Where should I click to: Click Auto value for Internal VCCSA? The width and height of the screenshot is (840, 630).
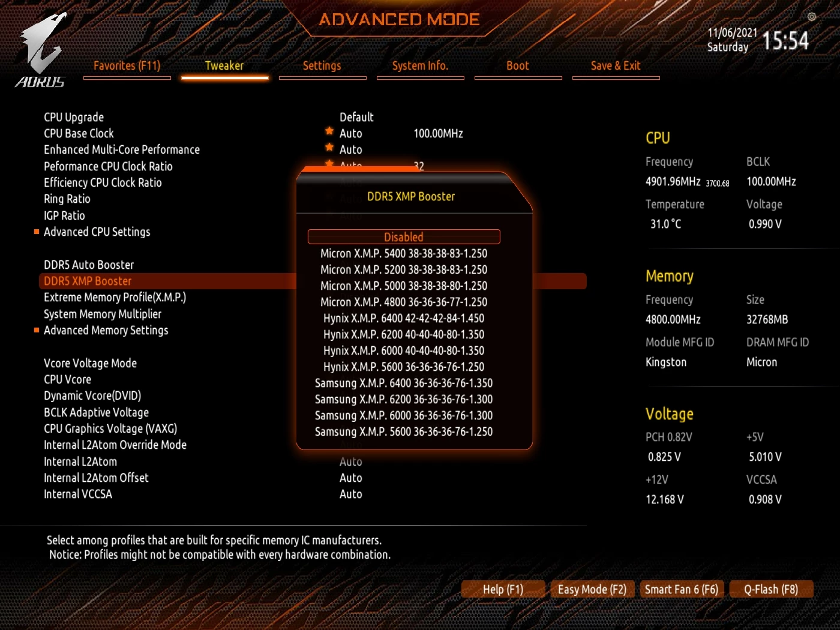(x=351, y=494)
